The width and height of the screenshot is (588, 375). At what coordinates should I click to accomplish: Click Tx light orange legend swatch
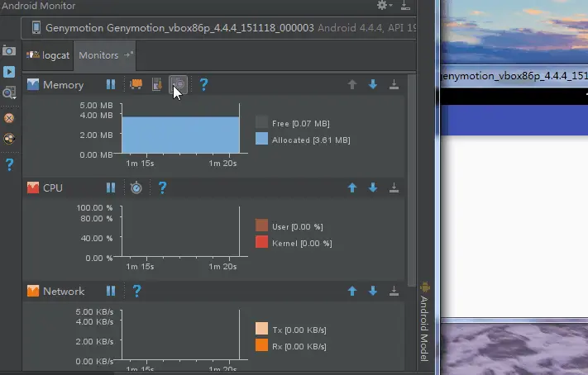point(262,329)
